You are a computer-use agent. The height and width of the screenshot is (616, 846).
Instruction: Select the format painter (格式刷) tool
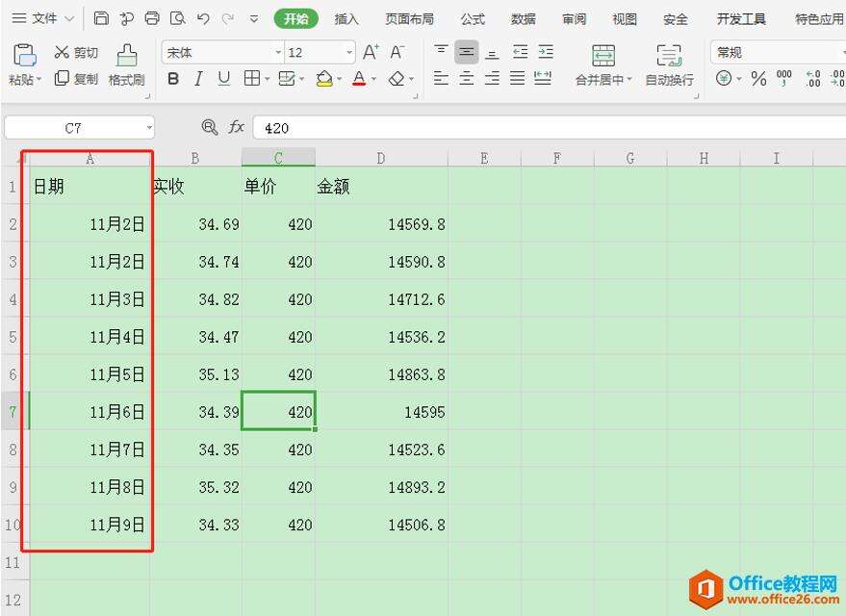pos(126,67)
